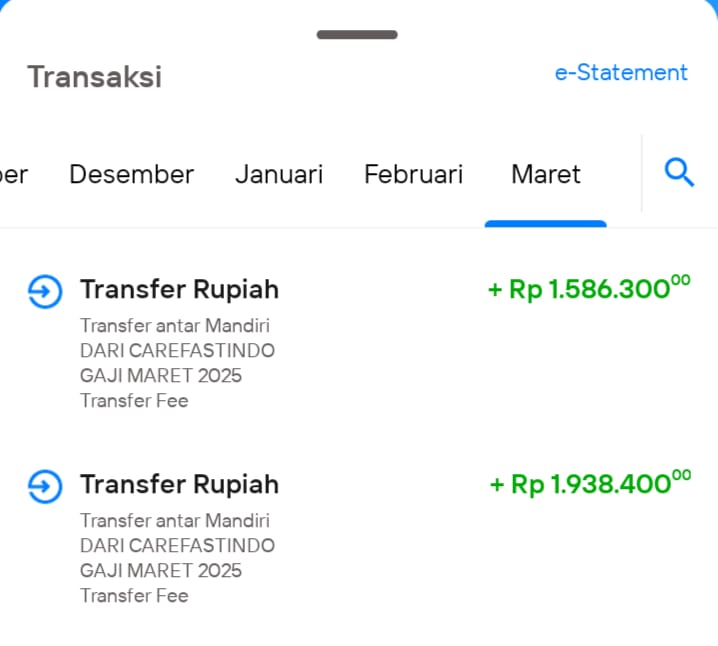Tap GAJI MARET 2025 in the second transaction
The height and width of the screenshot is (646, 718).
[x=161, y=571]
